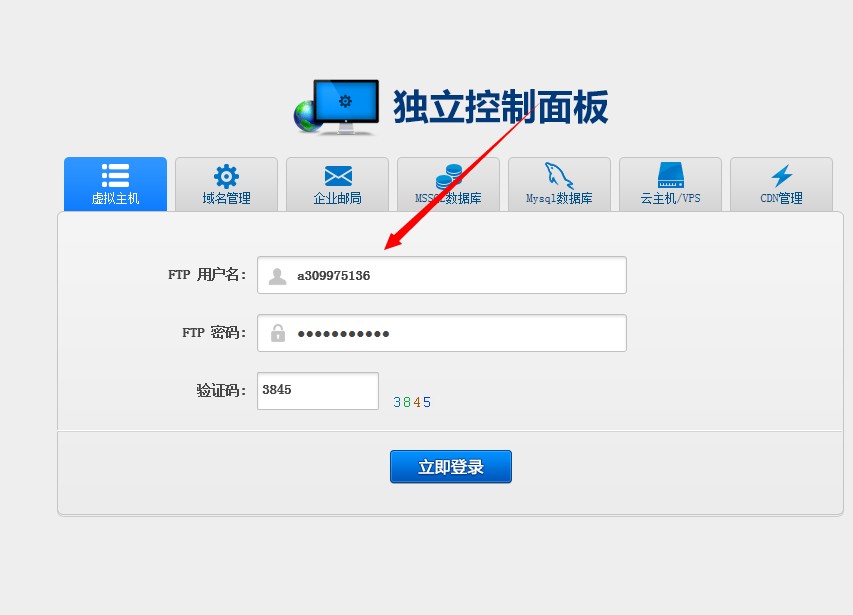Click the 独立控制面板 title text
This screenshot has height=615, width=853.
pos(501,107)
